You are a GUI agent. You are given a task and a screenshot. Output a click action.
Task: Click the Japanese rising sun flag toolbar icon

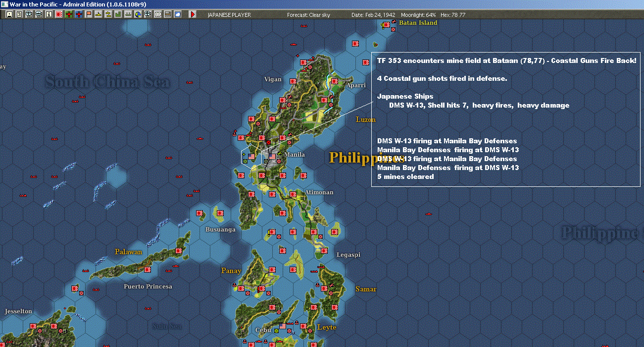coord(58,14)
